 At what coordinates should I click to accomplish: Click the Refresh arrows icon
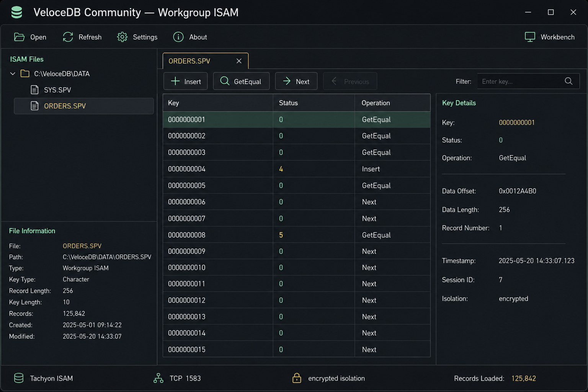68,37
